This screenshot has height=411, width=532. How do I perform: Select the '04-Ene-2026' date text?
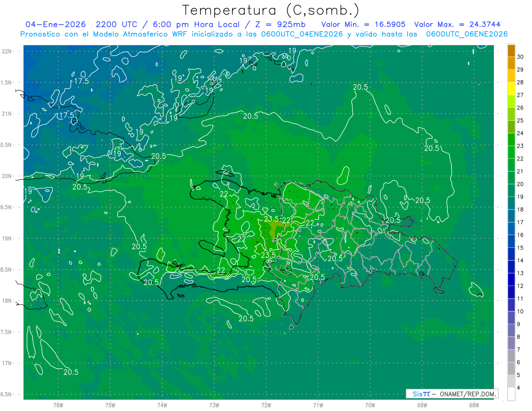pos(55,24)
